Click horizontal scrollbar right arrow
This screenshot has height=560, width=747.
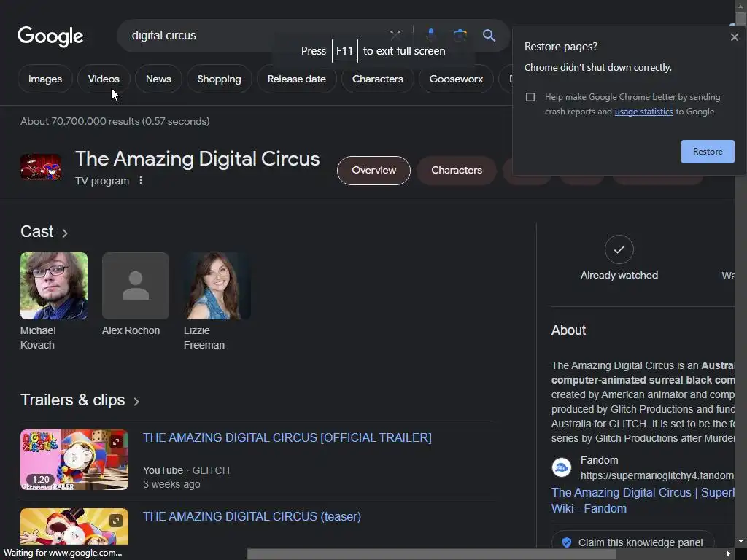728,554
